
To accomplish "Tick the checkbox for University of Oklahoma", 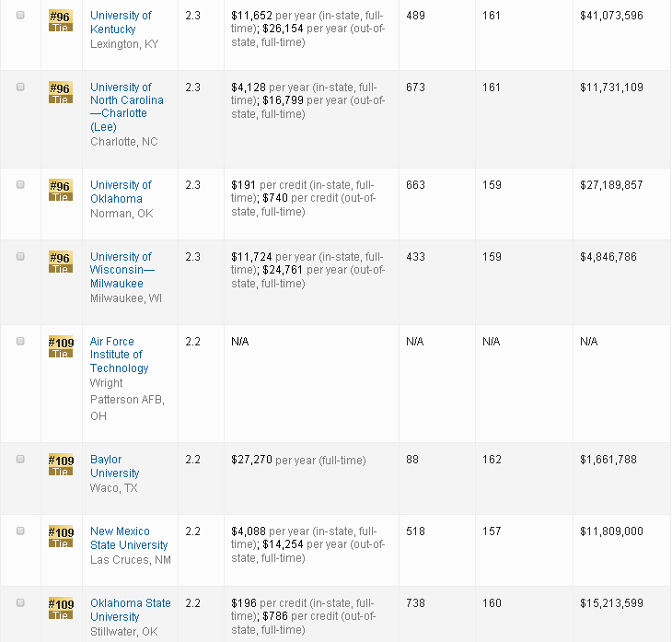I will pyautogui.click(x=21, y=184).
